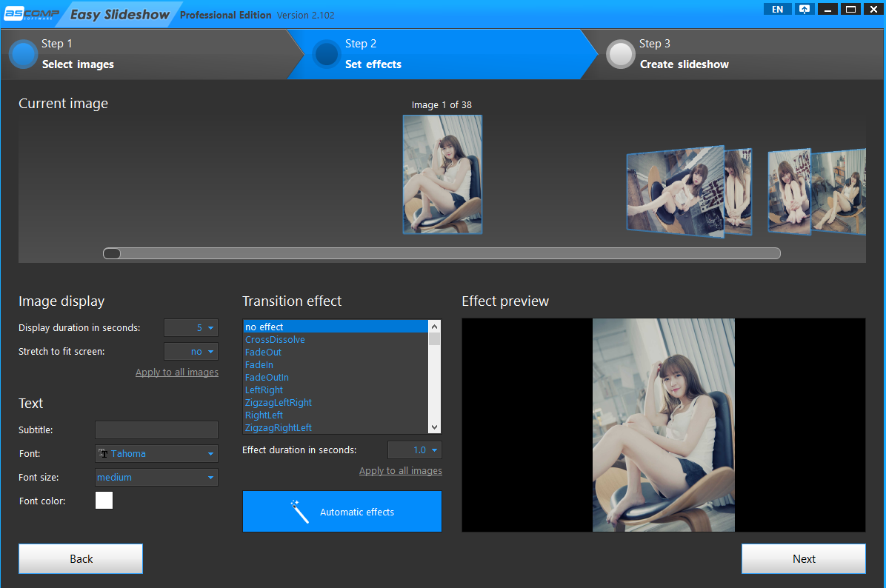886x588 pixels.
Task: Expand Stretch to fit screen dropdown
Action: (x=191, y=352)
